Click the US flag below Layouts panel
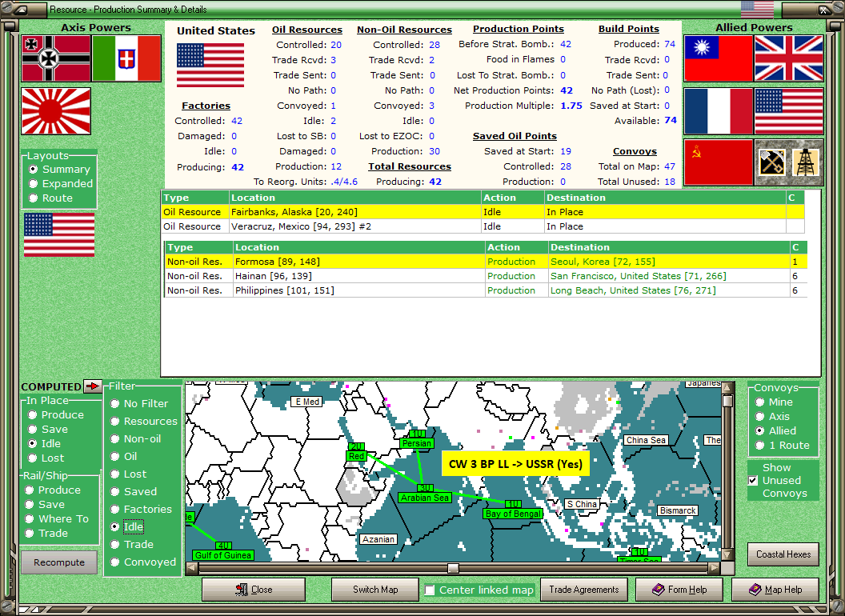 coord(59,234)
